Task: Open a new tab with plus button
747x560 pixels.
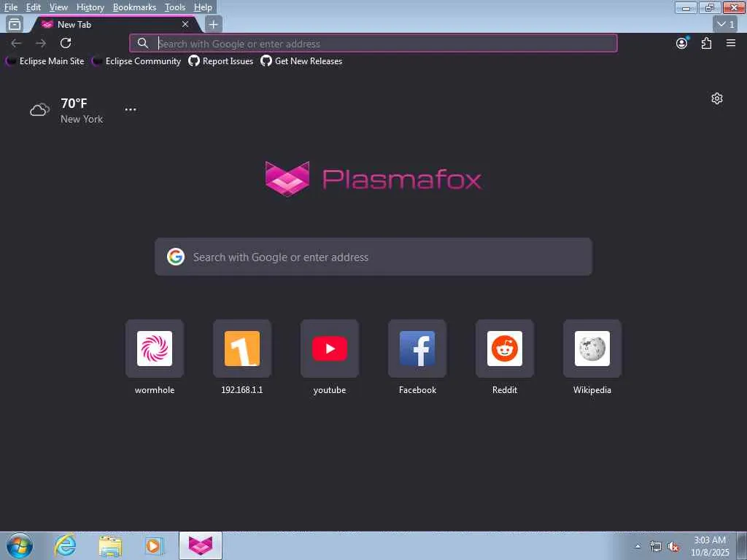Action: coord(214,24)
